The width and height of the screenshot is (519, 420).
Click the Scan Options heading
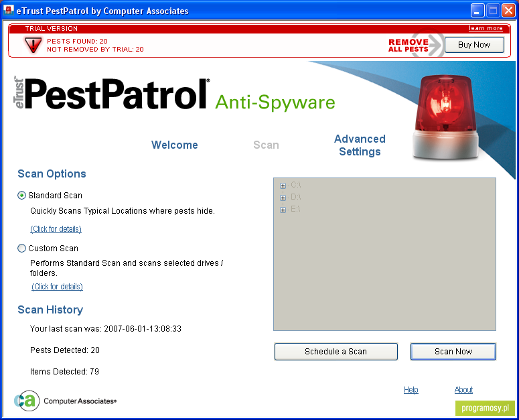click(52, 173)
